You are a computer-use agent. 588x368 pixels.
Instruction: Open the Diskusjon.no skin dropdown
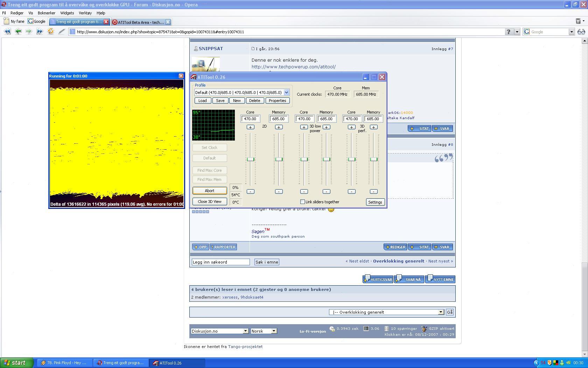pos(245,331)
